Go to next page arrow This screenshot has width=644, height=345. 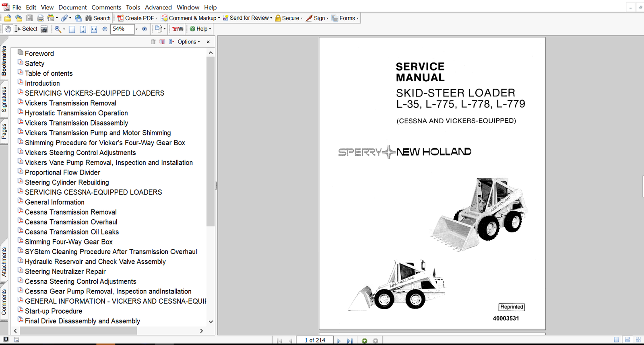tap(339, 341)
